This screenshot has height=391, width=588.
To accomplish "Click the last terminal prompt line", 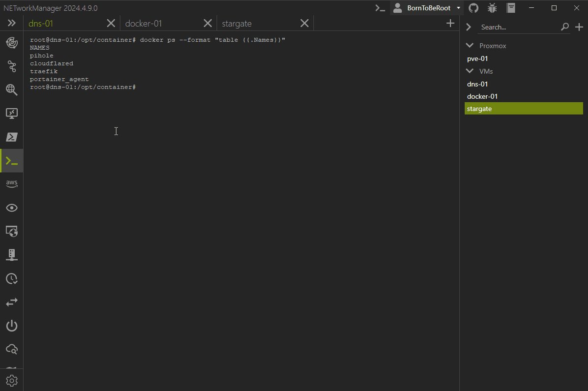I will [x=83, y=87].
